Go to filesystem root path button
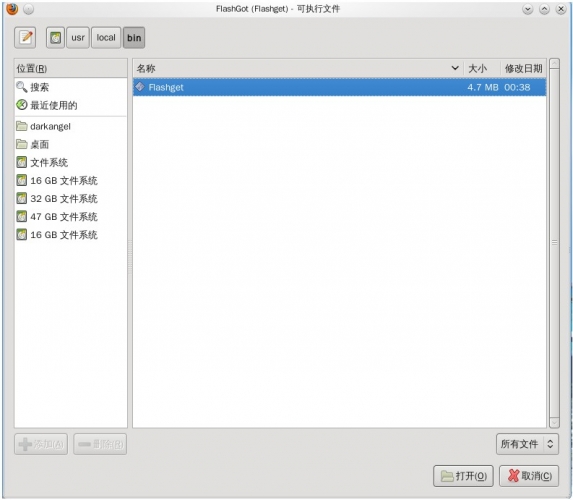The width and height of the screenshot is (573, 500). pyautogui.click(x=56, y=38)
